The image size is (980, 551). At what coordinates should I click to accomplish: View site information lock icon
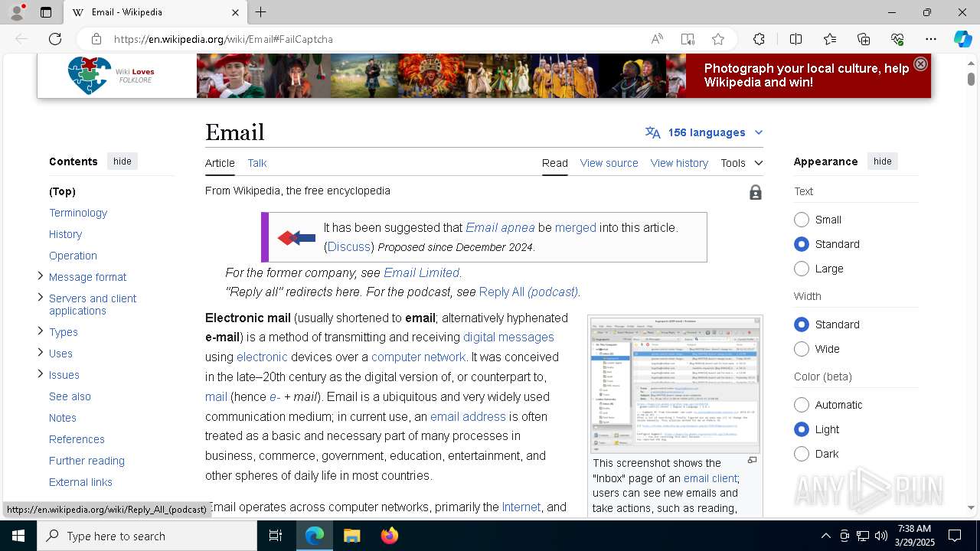[x=96, y=39]
